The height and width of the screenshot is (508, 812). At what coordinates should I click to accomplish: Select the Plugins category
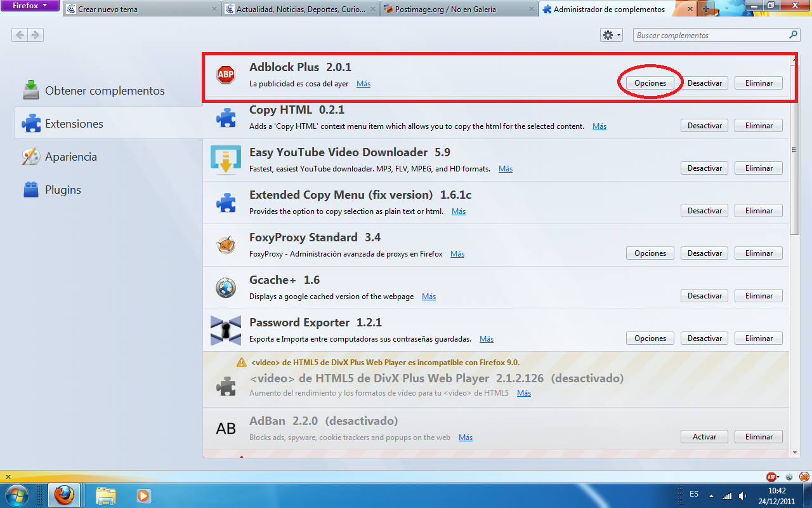click(51, 190)
